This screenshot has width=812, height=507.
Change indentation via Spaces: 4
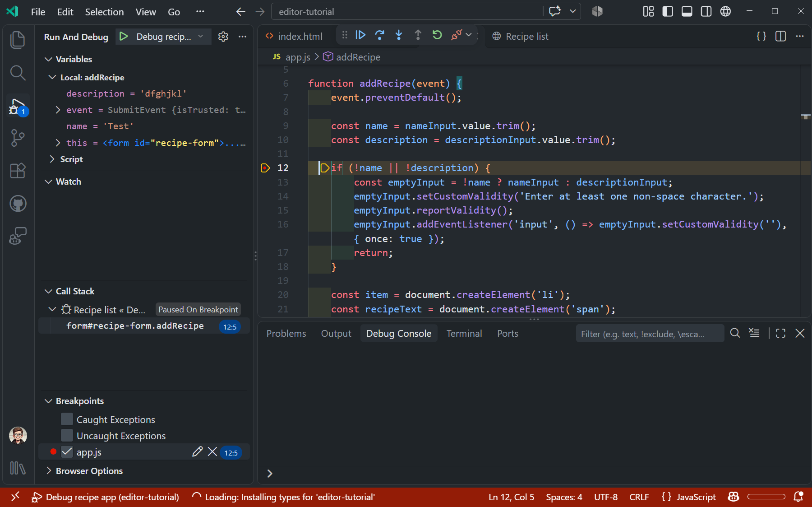coord(564,497)
